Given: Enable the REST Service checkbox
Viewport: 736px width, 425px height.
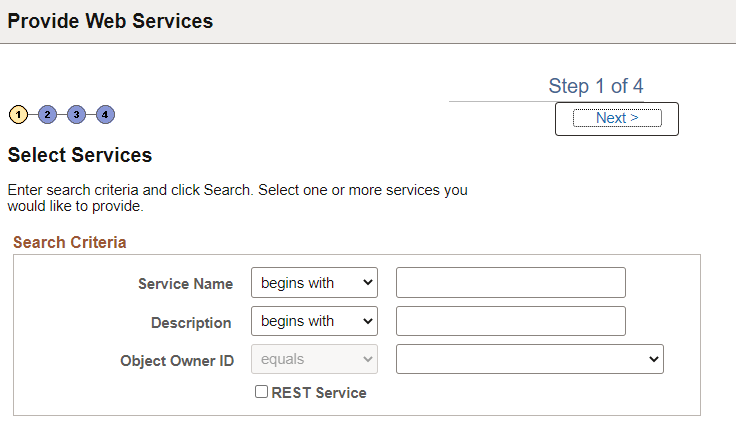Looking at the screenshot, I should tap(262, 393).
